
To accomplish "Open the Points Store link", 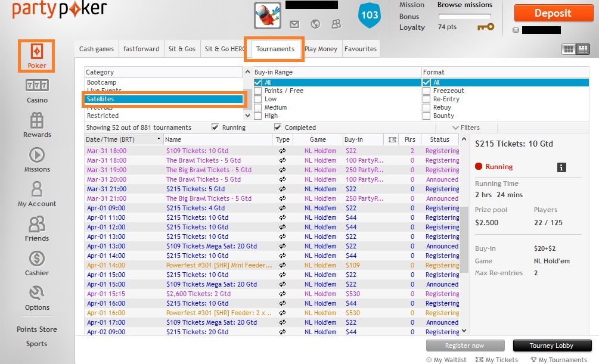I will click(37, 329).
